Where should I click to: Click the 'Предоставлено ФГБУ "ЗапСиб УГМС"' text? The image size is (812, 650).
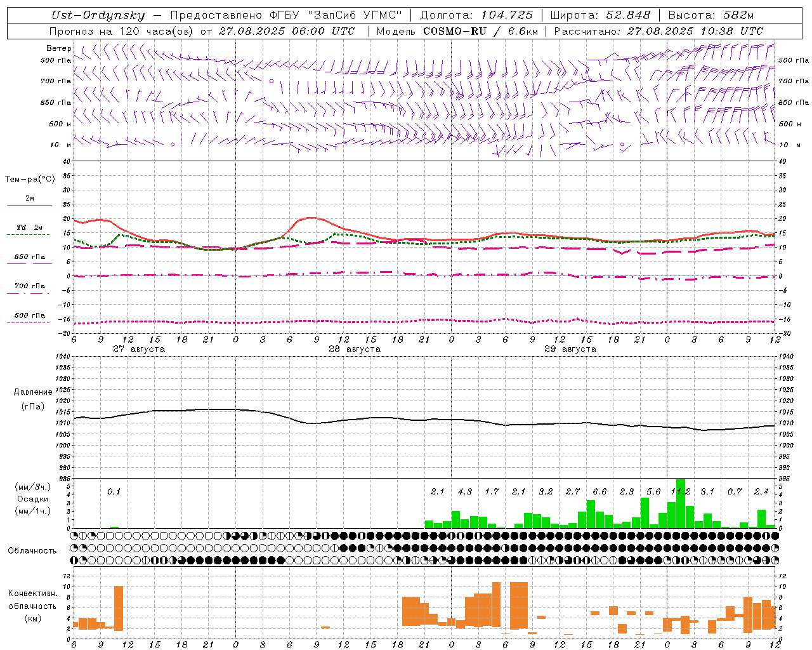(x=287, y=16)
